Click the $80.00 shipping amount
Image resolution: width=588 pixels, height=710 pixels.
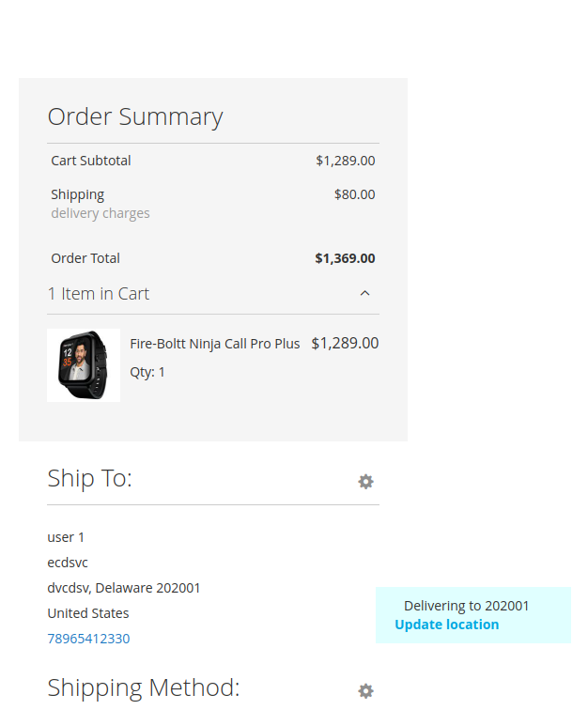[354, 194]
